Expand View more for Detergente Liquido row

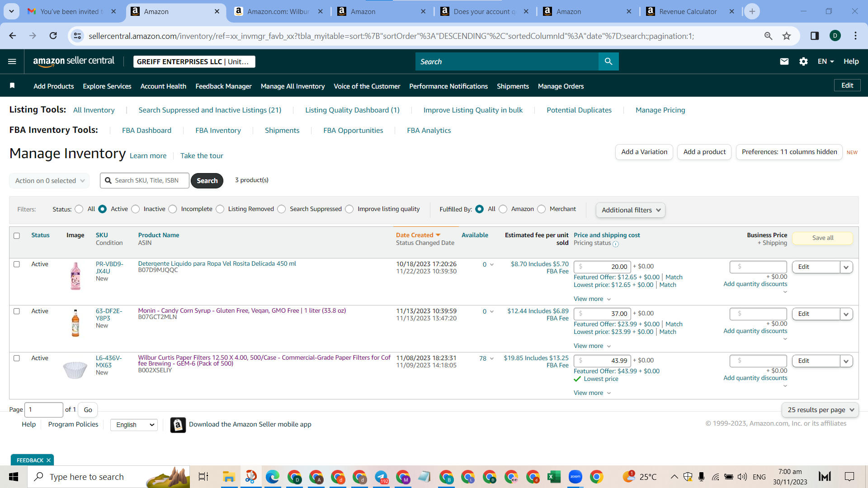pyautogui.click(x=592, y=299)
